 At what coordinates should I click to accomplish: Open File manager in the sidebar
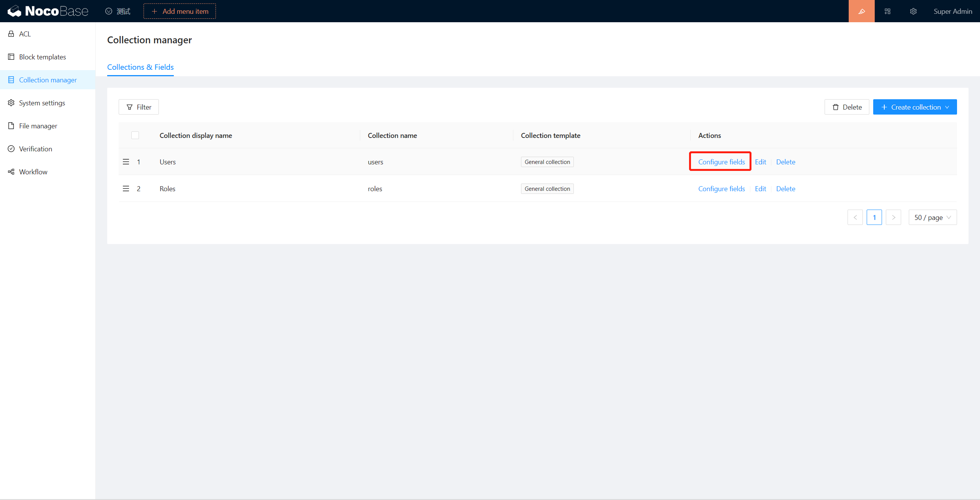click(x=38, y=126)
